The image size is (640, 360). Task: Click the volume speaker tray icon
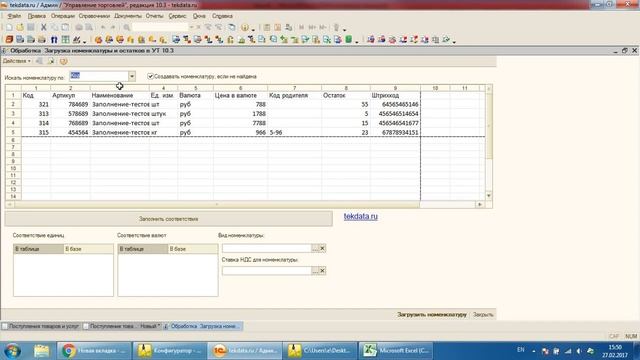579,351
